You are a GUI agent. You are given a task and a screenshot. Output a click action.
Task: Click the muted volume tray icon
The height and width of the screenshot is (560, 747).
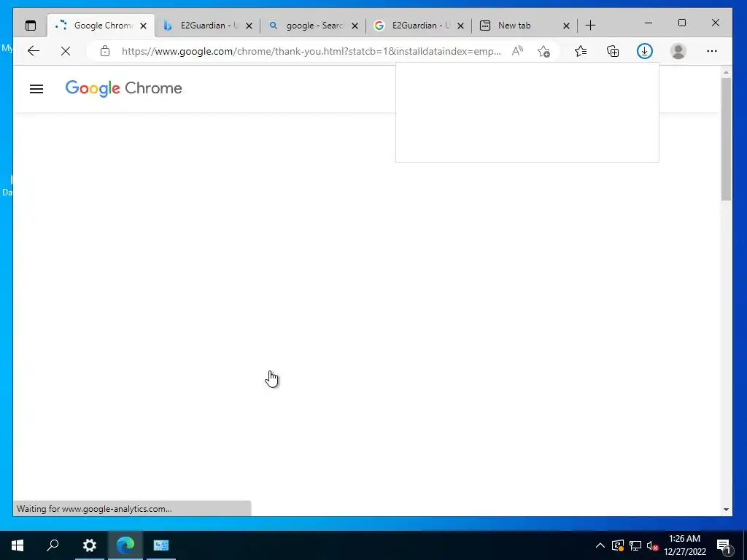click(x=652, y=545)
